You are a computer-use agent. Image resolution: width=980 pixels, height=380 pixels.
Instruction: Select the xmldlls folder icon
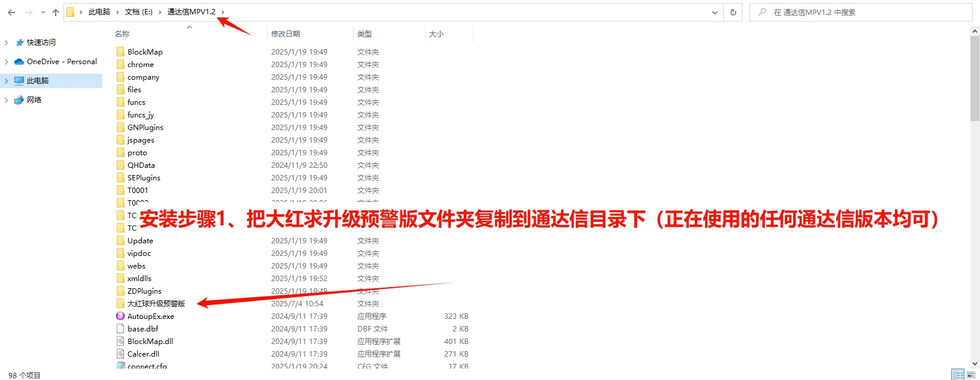point(120,278)
